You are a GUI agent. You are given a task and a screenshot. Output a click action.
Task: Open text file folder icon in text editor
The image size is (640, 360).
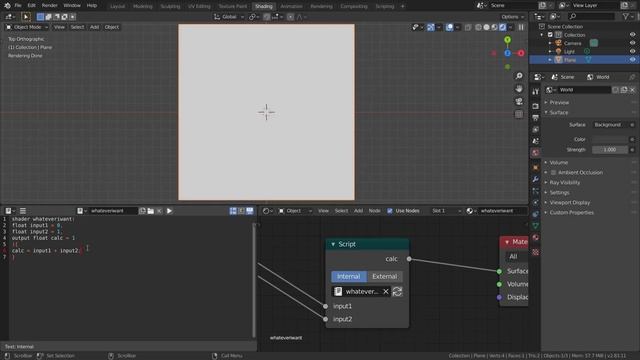(x=151, y=211)
